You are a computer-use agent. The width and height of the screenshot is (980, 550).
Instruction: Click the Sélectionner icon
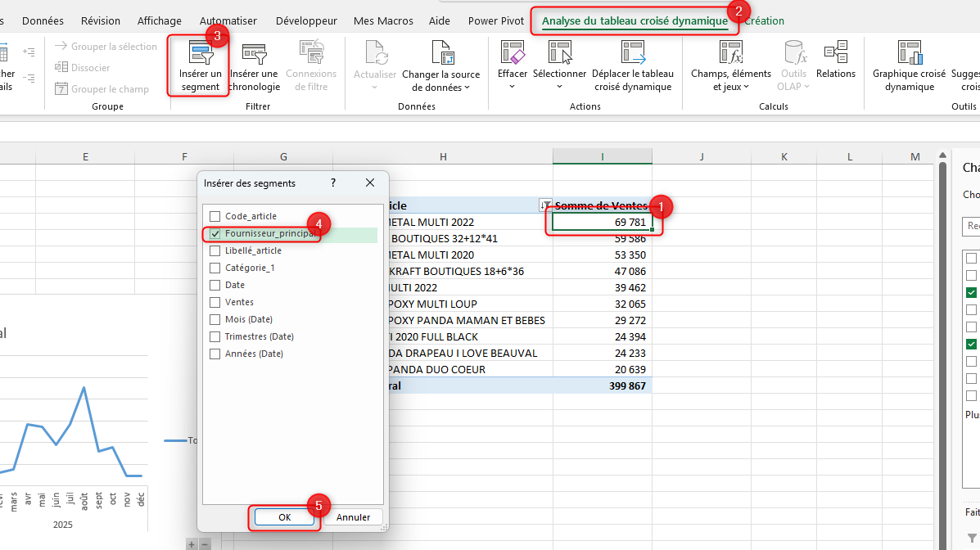(x=559, y=52)
